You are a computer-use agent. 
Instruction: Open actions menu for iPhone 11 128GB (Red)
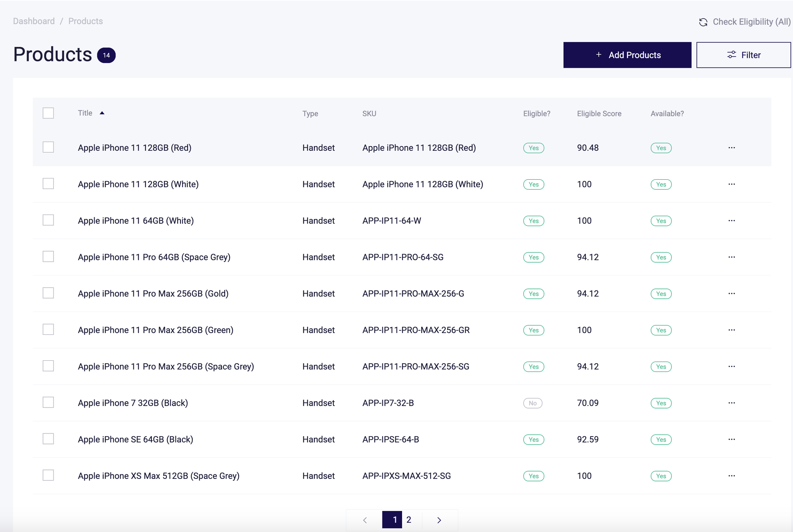pos(732,148)
